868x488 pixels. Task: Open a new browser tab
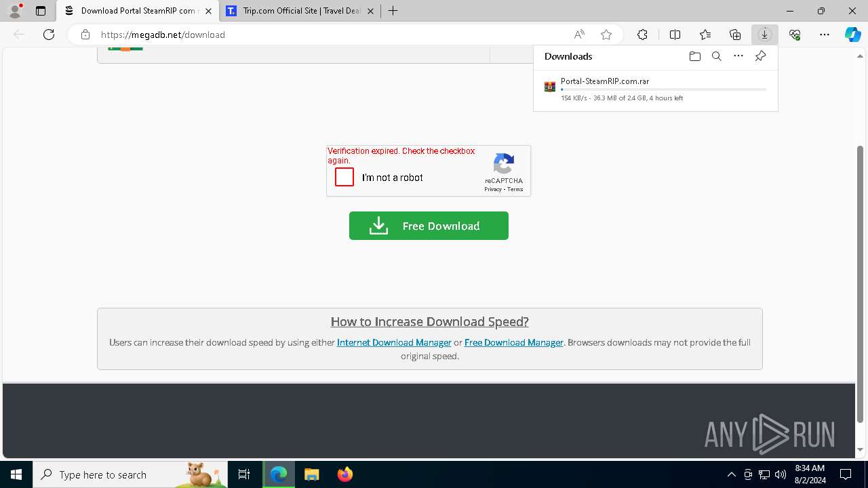(393, 11)
